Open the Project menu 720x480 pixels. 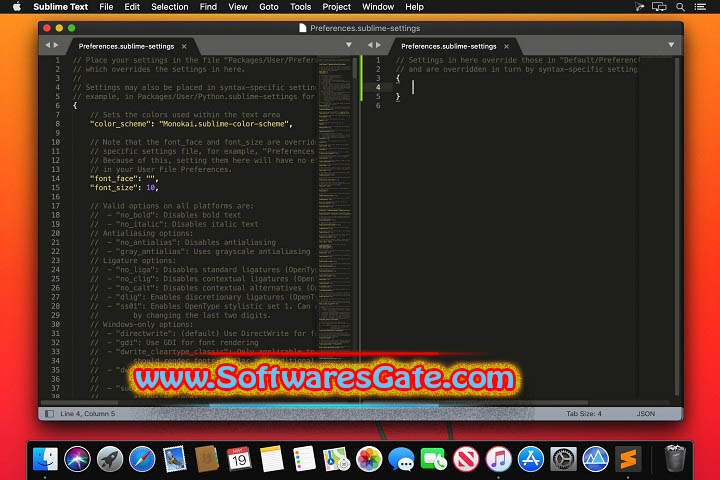pyautogui.click(x=337, y=7)
